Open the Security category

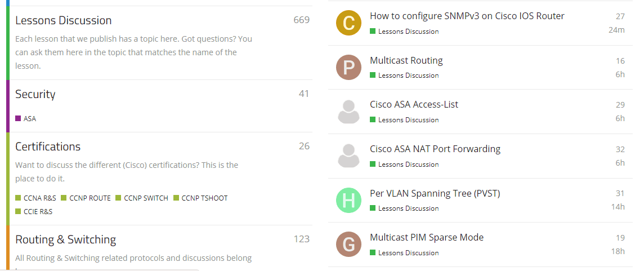tap(35, 94)
